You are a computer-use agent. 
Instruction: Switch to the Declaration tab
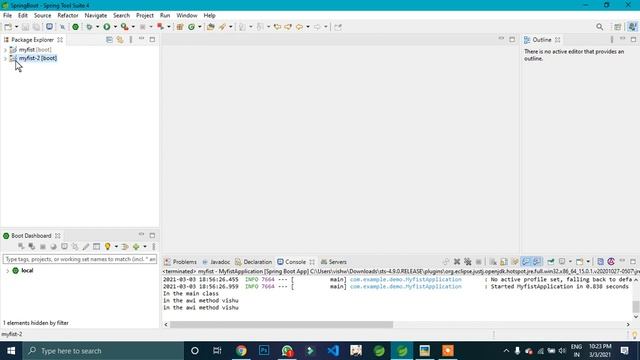coord(253,262)
